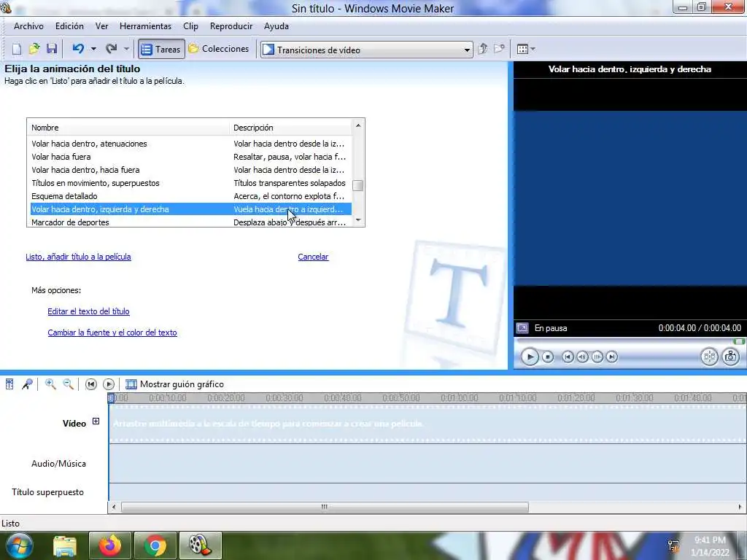Viewport: 747px width, 560px height.
Task: Select 'Títulos en movimiento, superpuestos' animation
Action: click(x=191, y=183)
